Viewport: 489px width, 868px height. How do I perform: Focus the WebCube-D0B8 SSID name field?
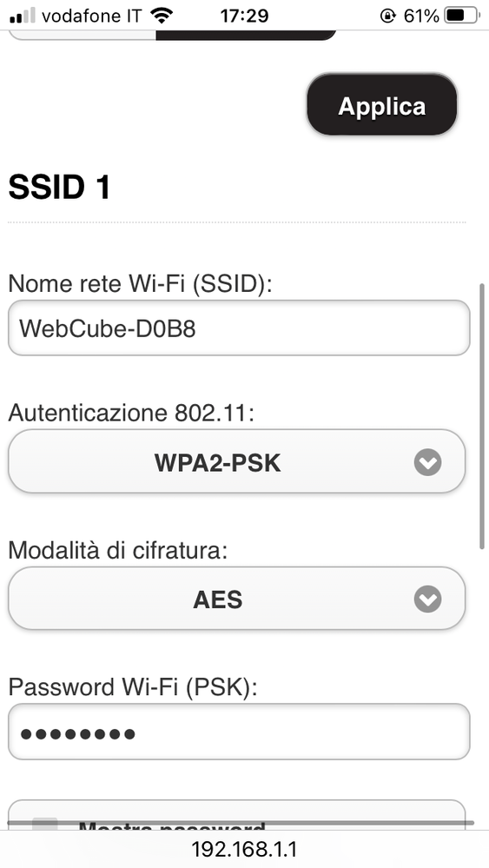(x=239, y=328)
